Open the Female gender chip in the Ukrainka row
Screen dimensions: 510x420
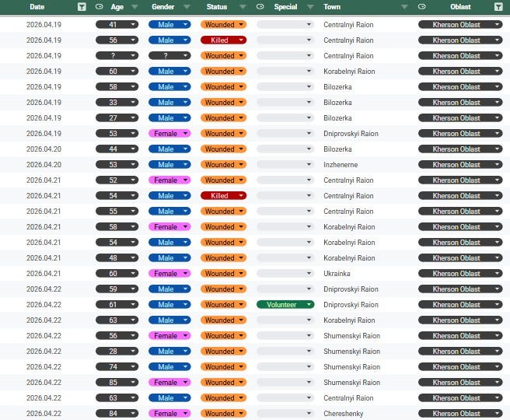point(169,274)
